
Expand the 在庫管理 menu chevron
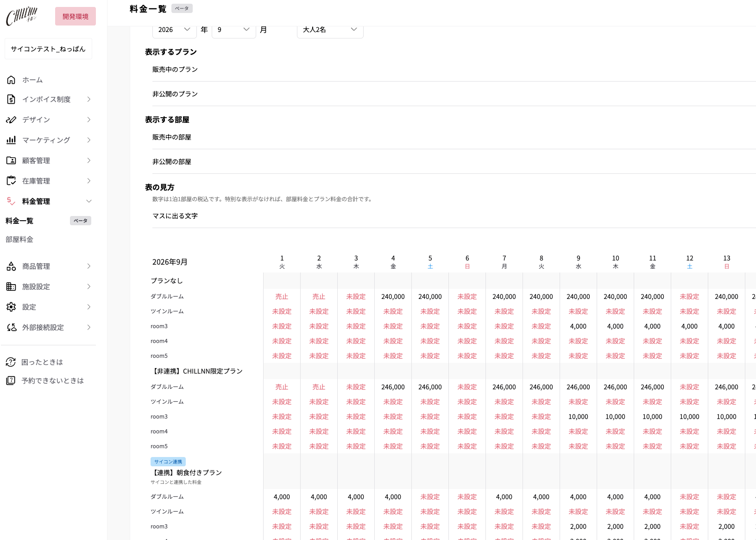(x=89, y=181)
